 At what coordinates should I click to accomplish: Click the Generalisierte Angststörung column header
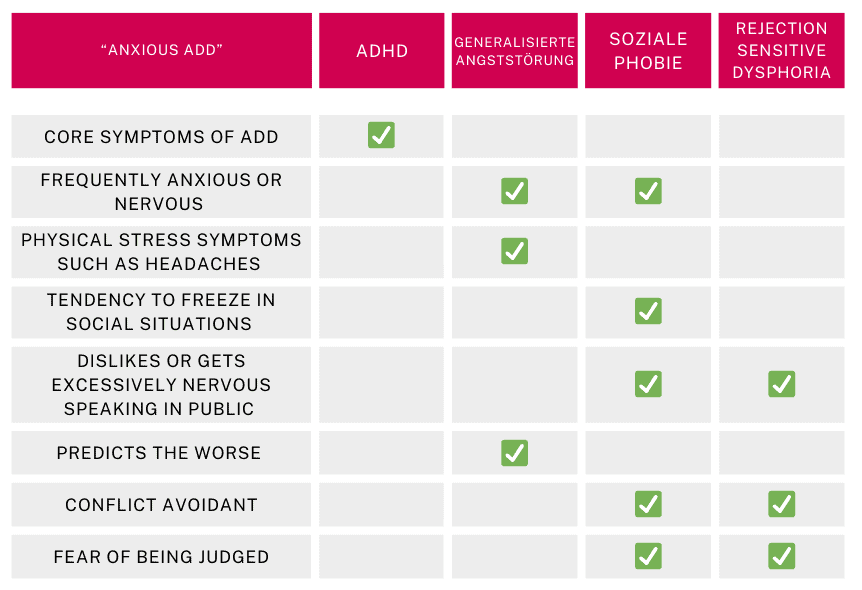514,50
